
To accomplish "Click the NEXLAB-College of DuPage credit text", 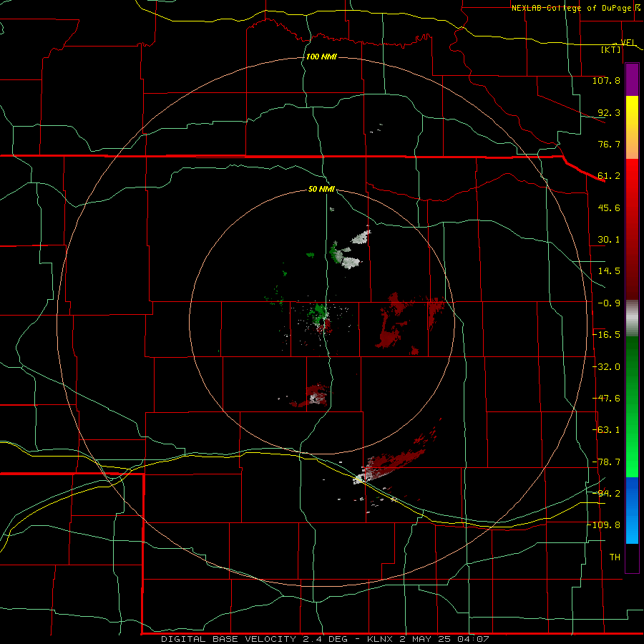I will 571,8.
